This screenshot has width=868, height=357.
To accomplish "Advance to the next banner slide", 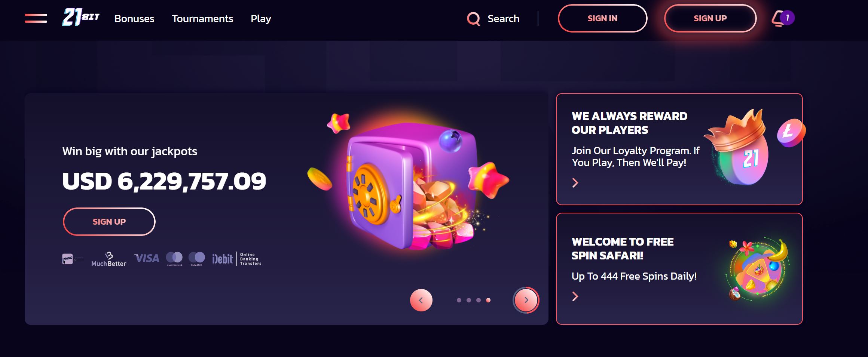I will (526, 300).
